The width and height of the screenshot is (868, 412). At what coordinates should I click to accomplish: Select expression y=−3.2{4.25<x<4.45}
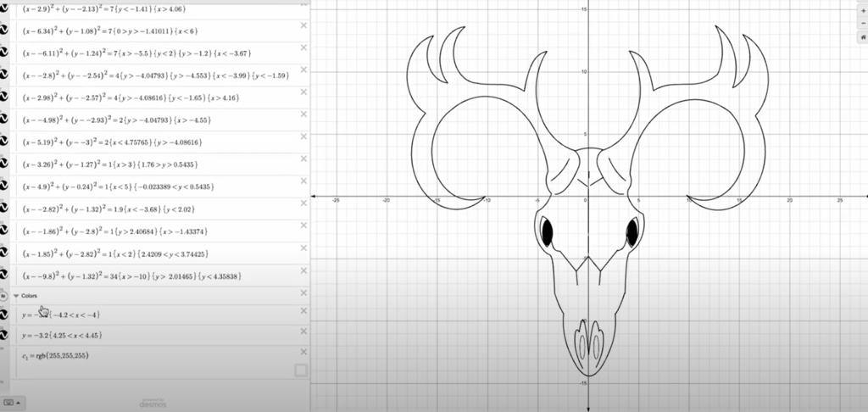(62, 336)
